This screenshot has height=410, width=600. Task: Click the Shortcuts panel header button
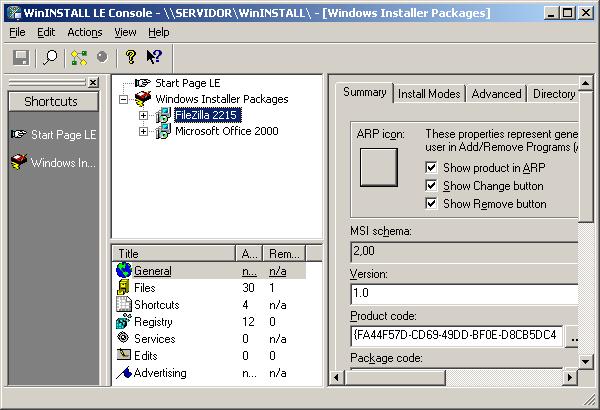[51, 102]
